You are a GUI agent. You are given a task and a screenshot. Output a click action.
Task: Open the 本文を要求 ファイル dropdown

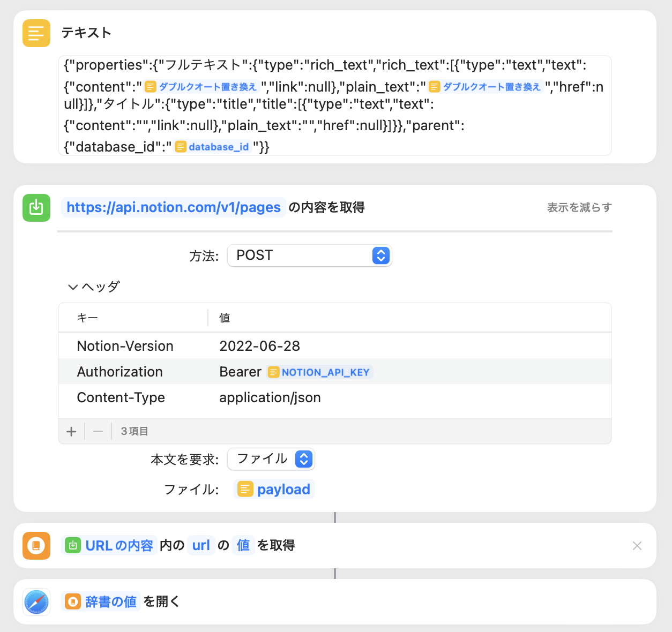(271, 459)
